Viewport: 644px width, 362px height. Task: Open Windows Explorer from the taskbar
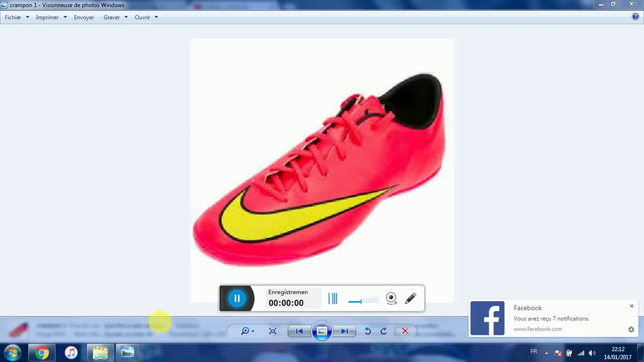click(x=100, y=353)
